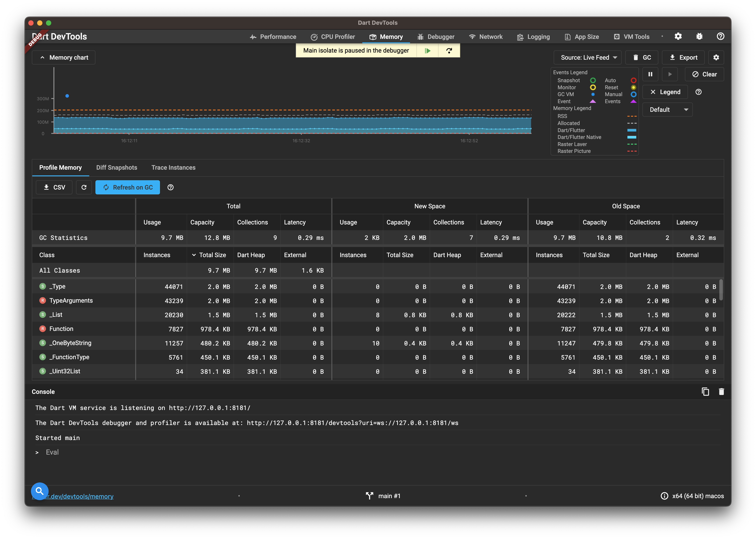Click the GC button to force collection

tap(642, 57)
